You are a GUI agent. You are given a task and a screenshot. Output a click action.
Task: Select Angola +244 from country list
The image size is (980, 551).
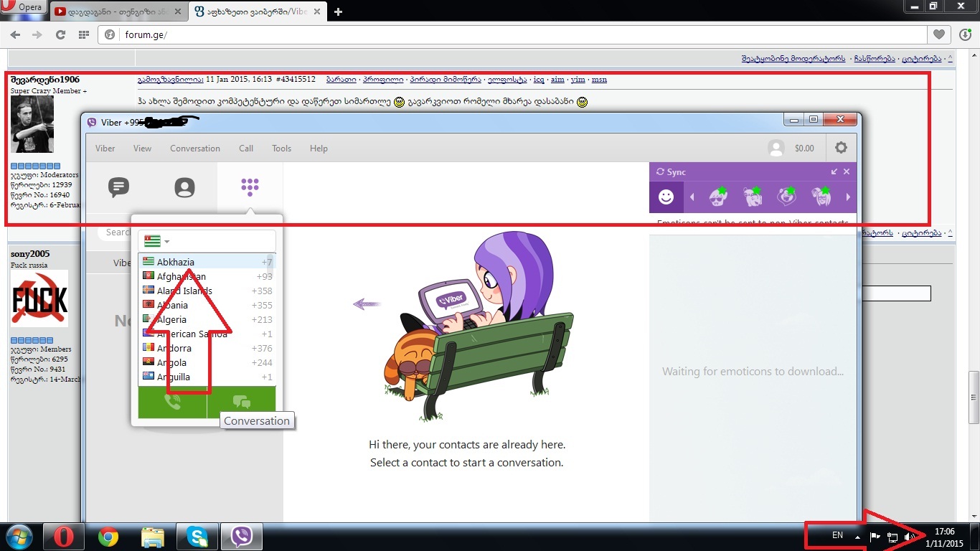207,362
